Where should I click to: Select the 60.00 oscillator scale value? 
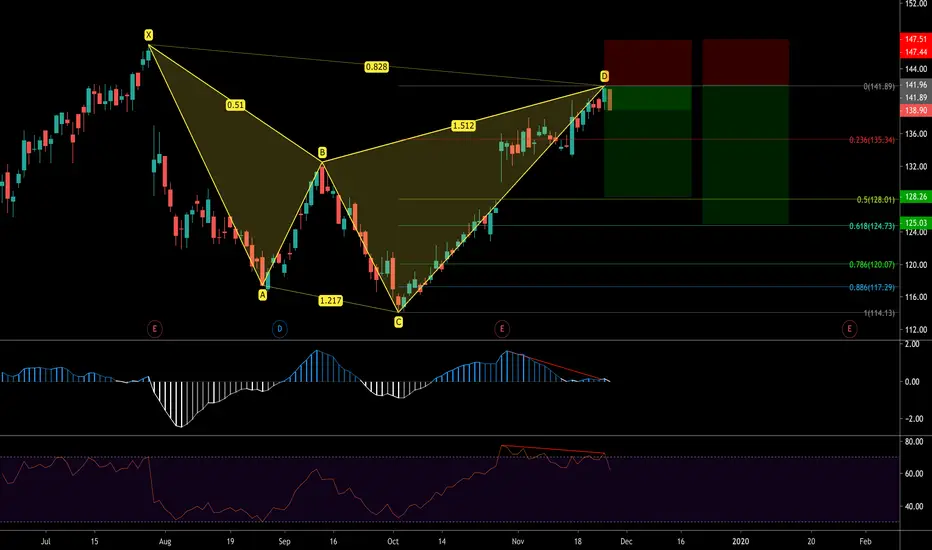914,474
